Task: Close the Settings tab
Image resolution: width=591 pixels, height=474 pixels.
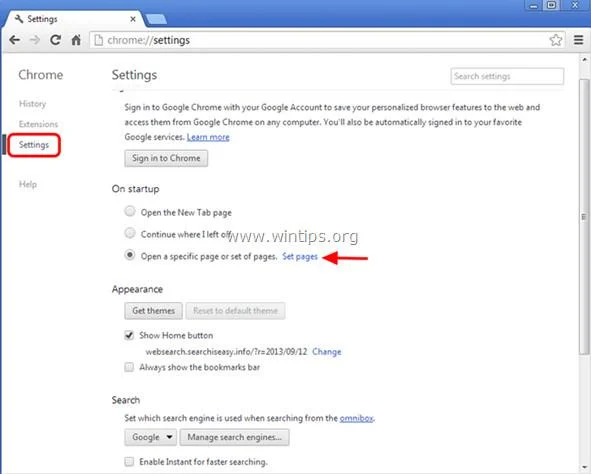Action: [133, 19]
